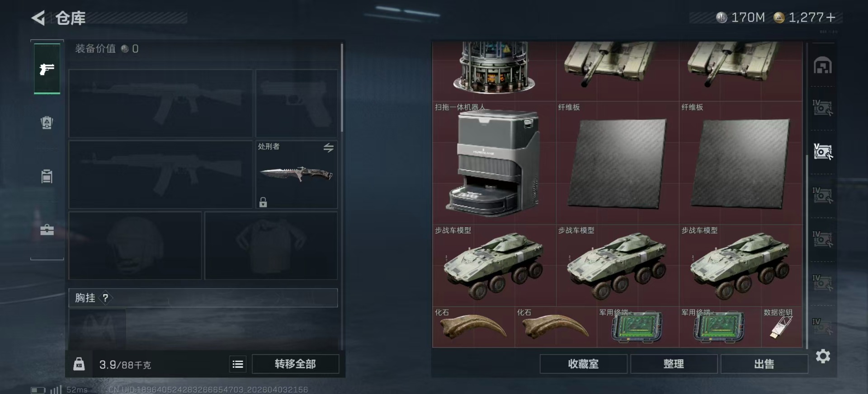Open the briefcase tab in left sidebar
The width and height of the screenshot is (868, 394).
(47, 230)
